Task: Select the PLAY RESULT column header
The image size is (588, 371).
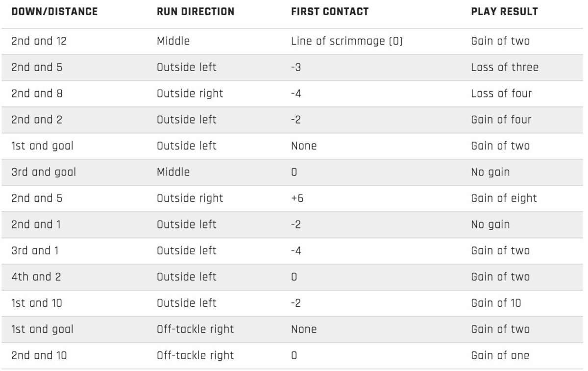Action: coord(504,12)
